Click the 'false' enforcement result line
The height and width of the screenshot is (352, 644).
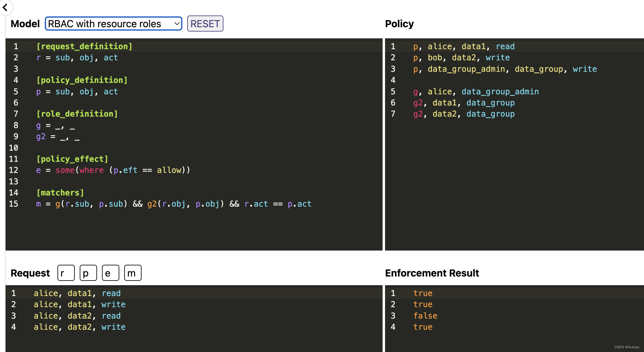[425, 316]
